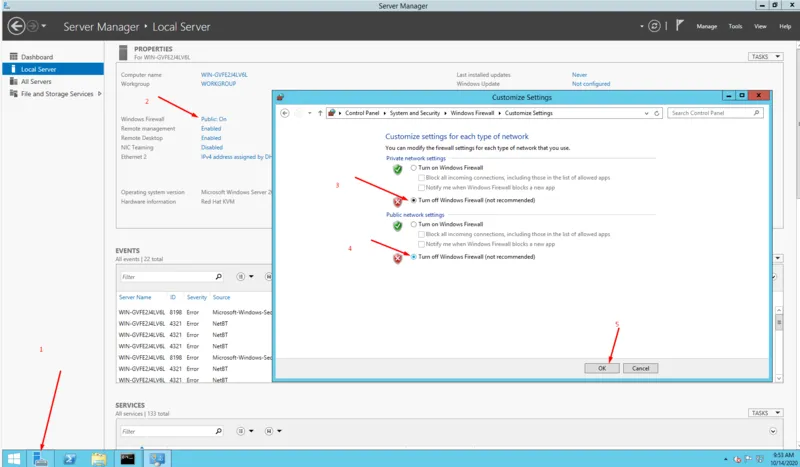Open the Tools menu
800x467 pixels.
(735, 26)
